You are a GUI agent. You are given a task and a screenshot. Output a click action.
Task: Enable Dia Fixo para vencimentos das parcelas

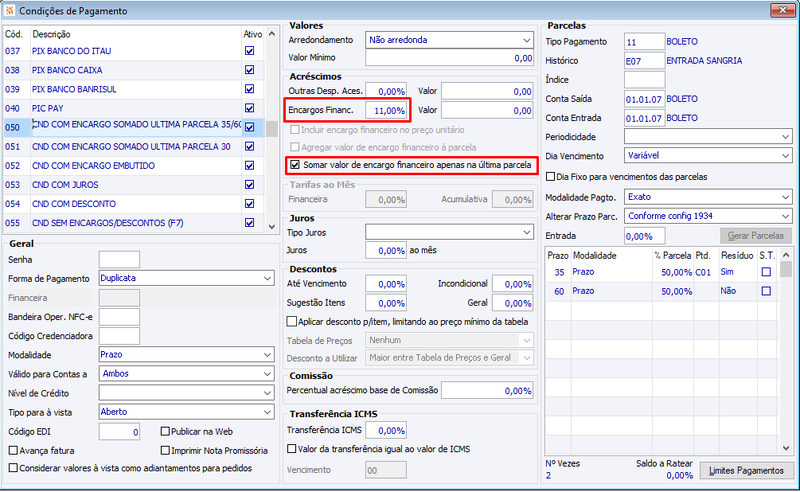(x=551, y=177)
